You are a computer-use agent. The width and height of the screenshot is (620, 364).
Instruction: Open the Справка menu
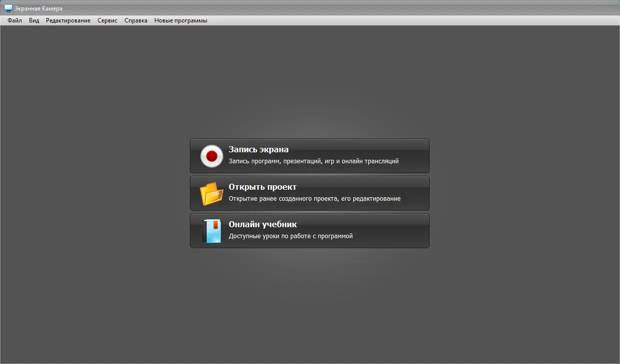(136, 20)
